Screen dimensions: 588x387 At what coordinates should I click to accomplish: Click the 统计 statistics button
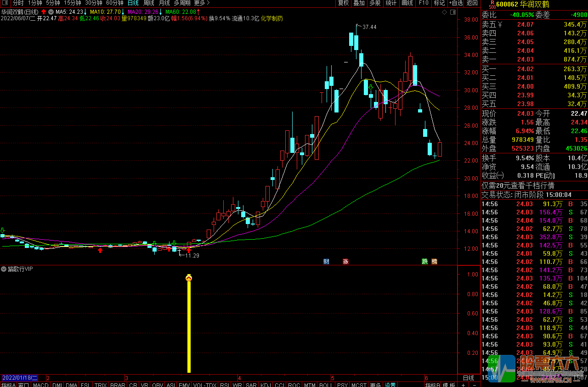pyautogui.click(x=391, y=3)
